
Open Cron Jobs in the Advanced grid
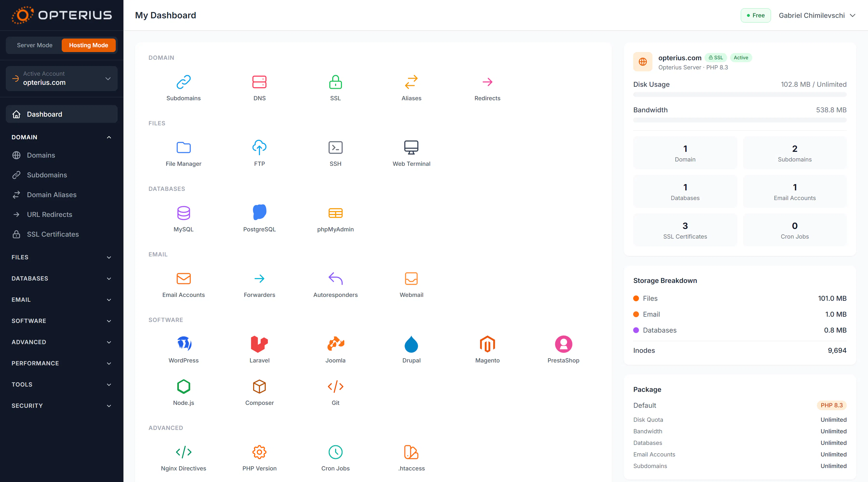(x=335, y=452)
